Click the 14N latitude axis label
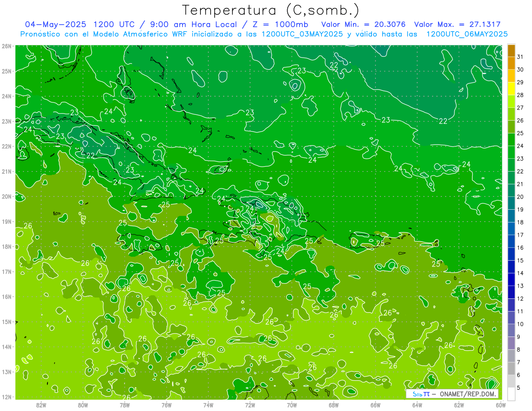This screenshot has width=532, height=411. coord(6,347)
